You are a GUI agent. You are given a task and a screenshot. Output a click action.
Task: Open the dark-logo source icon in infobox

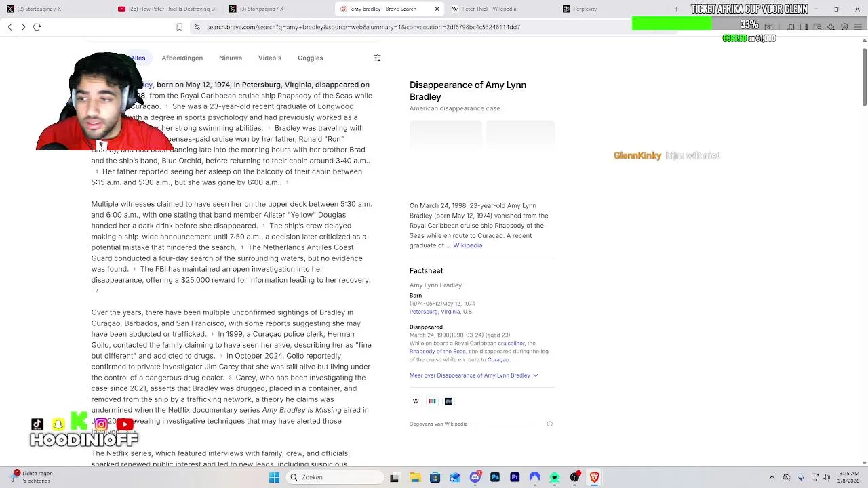(448, 401)
